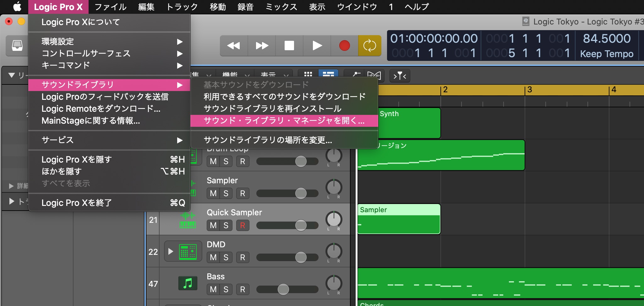This screenshot has width=644, height=306.
Task: Click the catch playhead icon
Action: point(400,76)
